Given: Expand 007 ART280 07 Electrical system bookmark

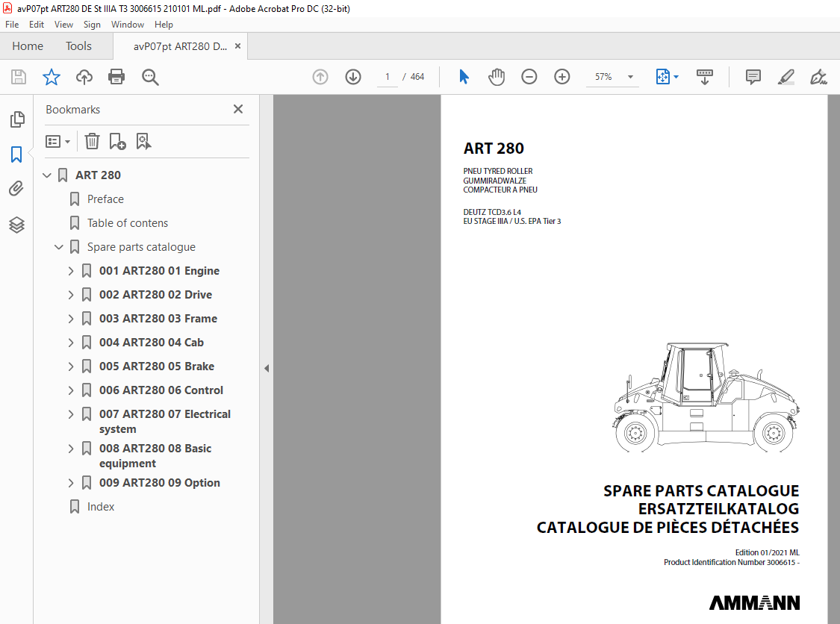Looking at the screenshot, I should pos(71,414).
